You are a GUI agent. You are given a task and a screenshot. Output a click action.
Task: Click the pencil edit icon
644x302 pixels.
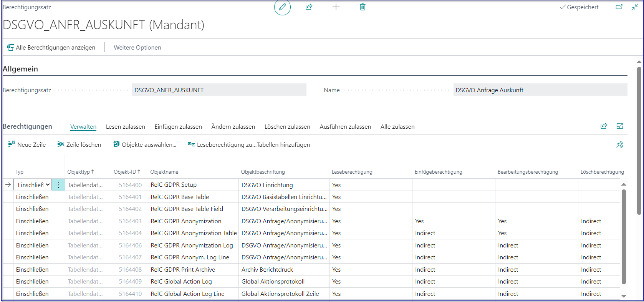point(282,7)
